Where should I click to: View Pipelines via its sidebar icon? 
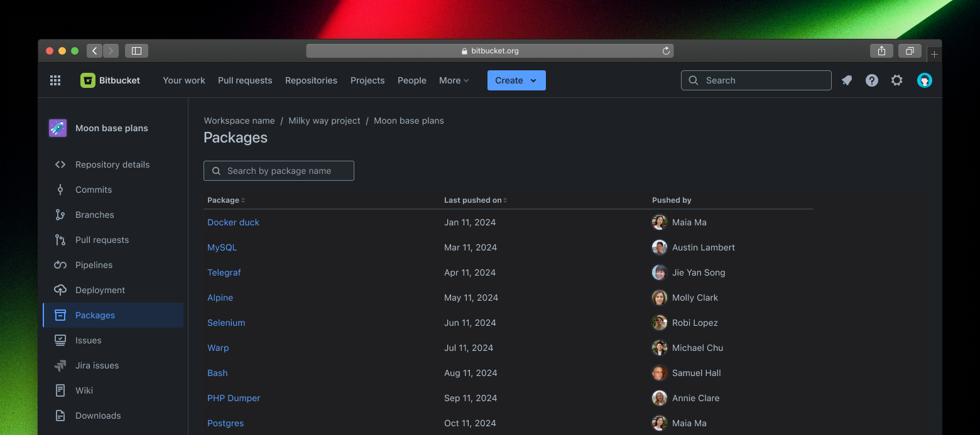click(x=60, y=265)
